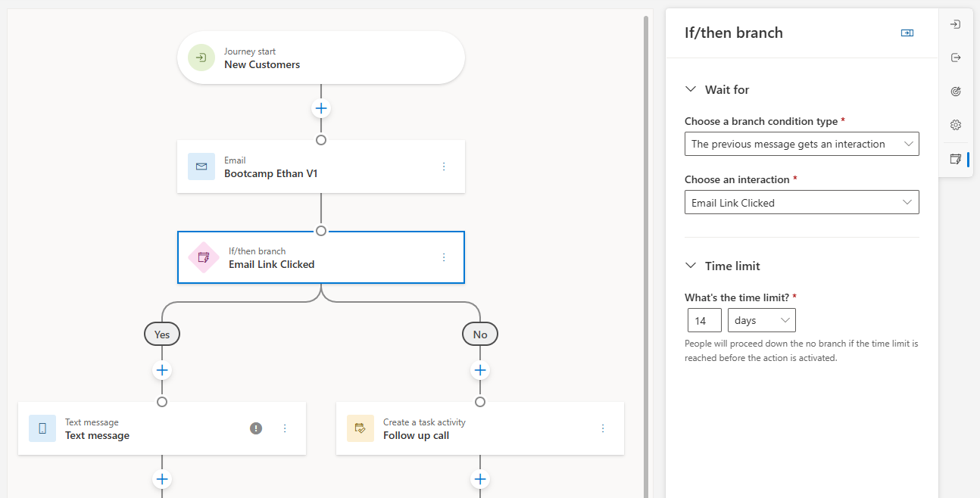
Task: Open the days time unit dropdown
Action: (x=761, y=320)
